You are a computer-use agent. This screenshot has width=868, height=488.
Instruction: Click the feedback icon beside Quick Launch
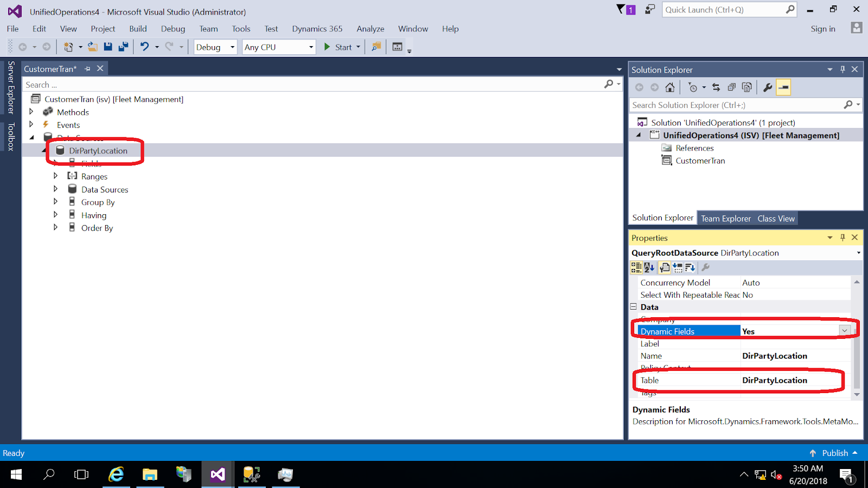(x=649, y=10)
